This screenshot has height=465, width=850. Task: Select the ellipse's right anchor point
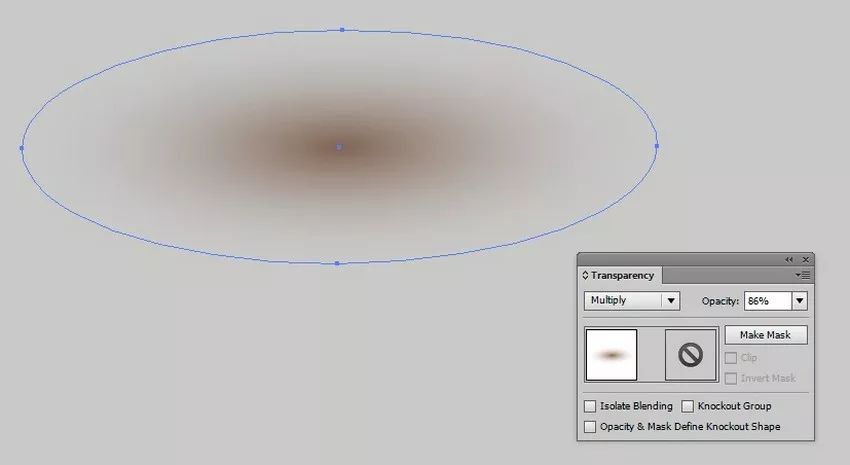point(657,146)
